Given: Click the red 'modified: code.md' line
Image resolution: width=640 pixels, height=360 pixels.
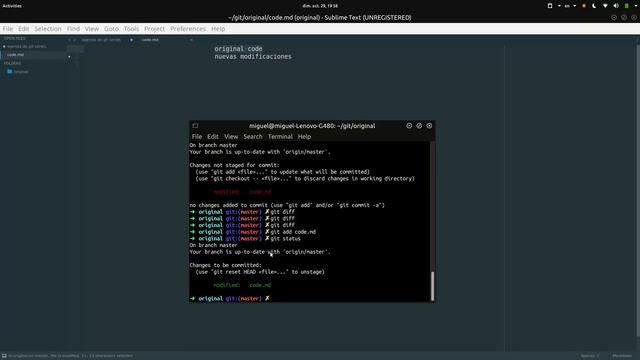Looking at the screenshot, I should [x=242, y=192].
